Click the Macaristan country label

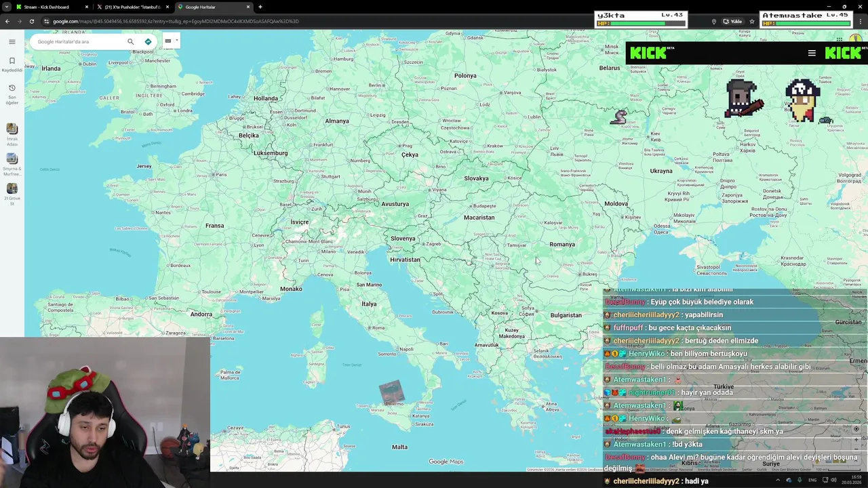479,218
